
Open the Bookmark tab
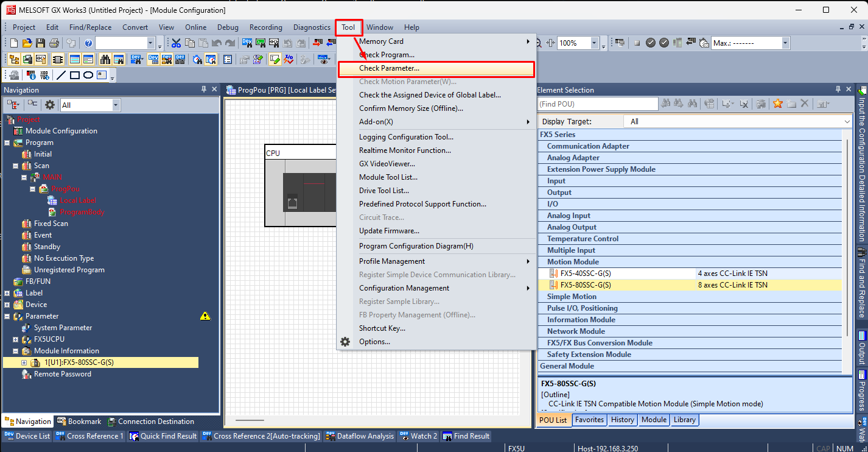(79, 422)
